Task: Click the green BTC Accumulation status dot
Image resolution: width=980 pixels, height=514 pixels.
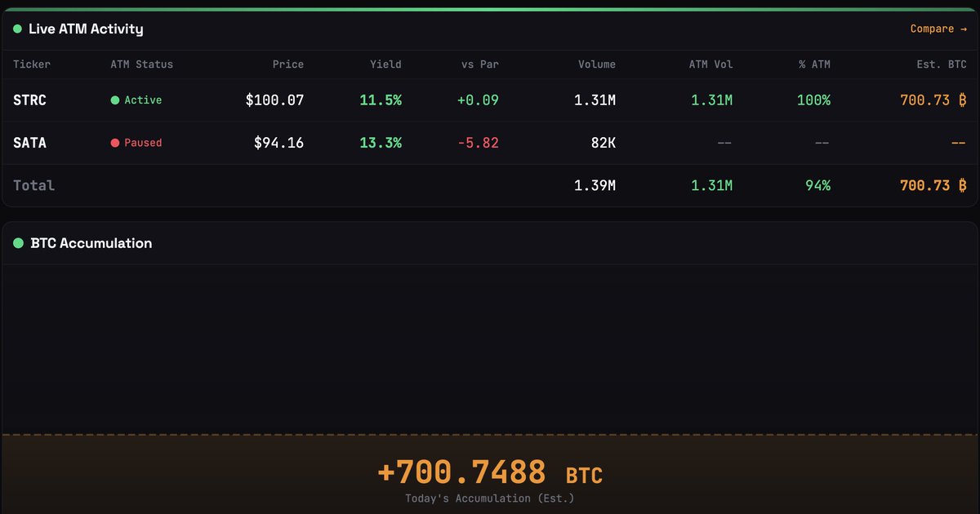Action: tap(18, 243)
